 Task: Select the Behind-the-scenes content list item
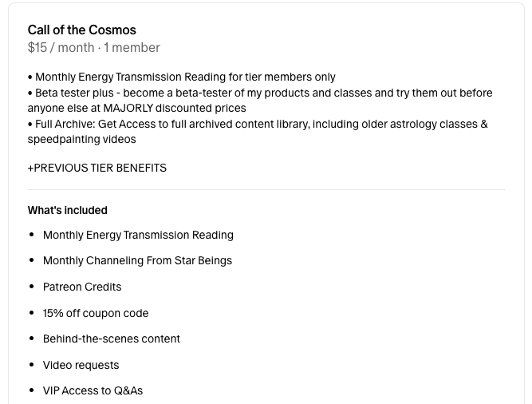[x=112, y=339]
